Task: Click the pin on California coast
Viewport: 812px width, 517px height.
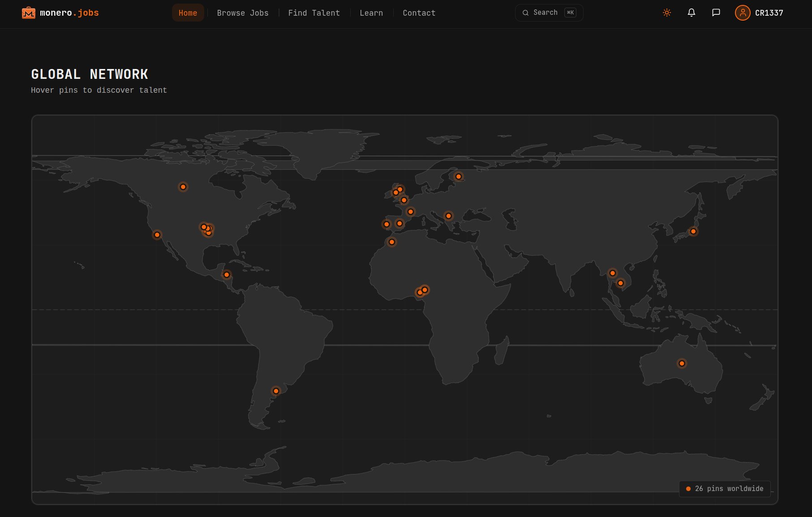Action: coord(157,235)
